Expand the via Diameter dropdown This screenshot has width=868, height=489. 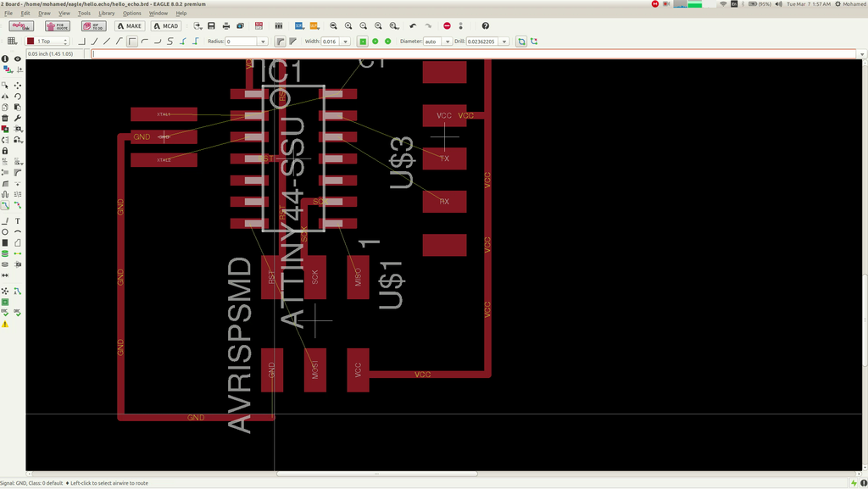pyautogui.click(x=448, y=42)
